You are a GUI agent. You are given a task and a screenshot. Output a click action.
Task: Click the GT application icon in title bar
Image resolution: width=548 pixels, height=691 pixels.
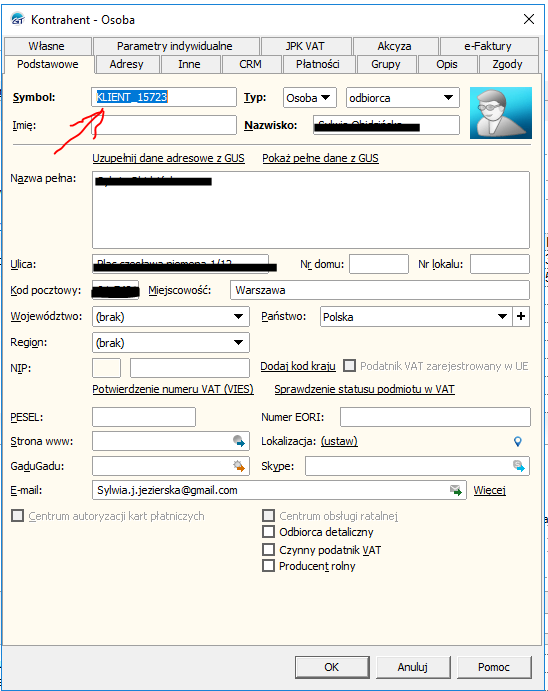coord(18,19)
